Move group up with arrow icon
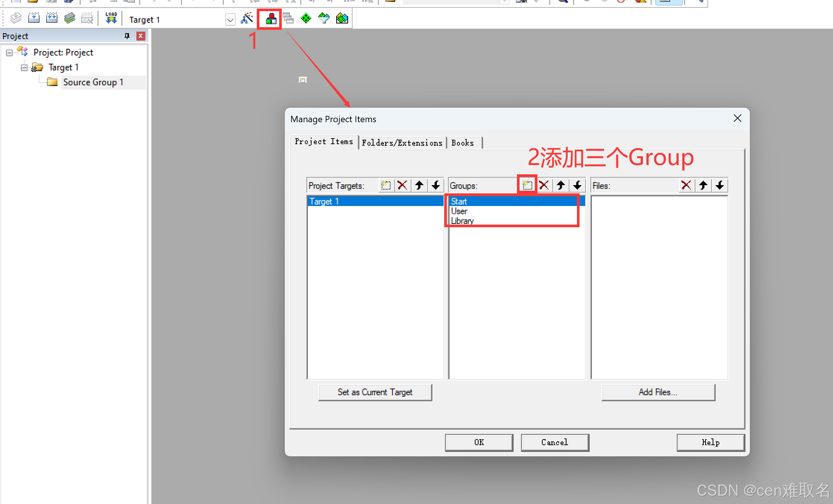 [561, 185]
